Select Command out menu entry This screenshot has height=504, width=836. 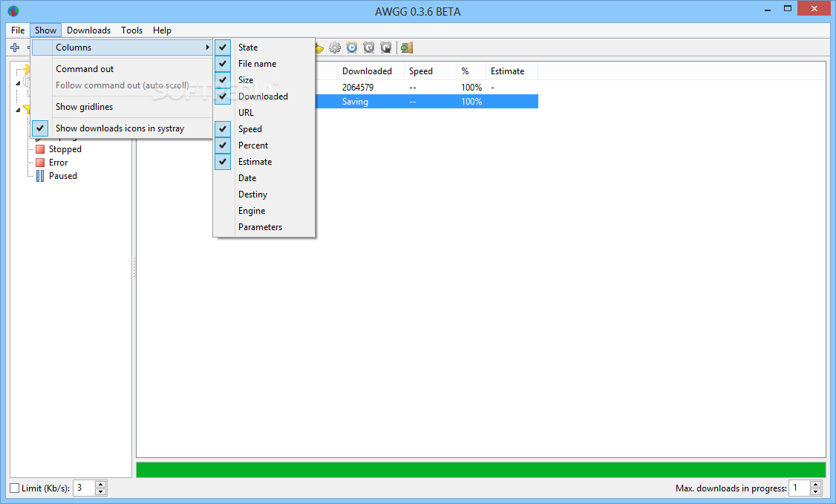tap(122, 69)
